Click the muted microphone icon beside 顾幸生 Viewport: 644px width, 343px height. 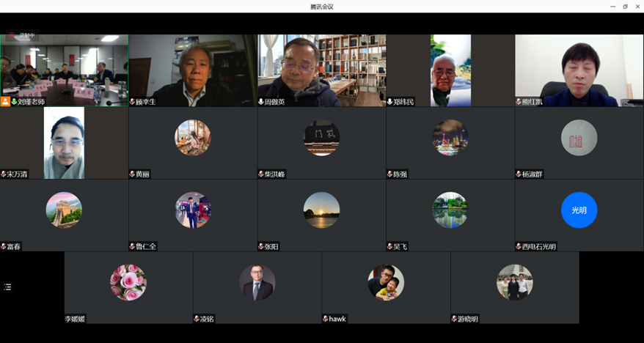pyautogui.click(x=133, y=102)
